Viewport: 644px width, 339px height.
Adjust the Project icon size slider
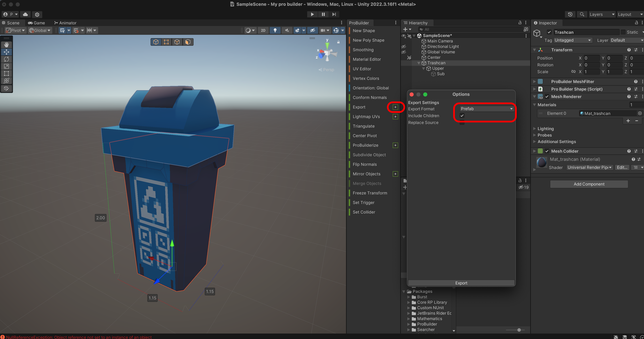519,330
